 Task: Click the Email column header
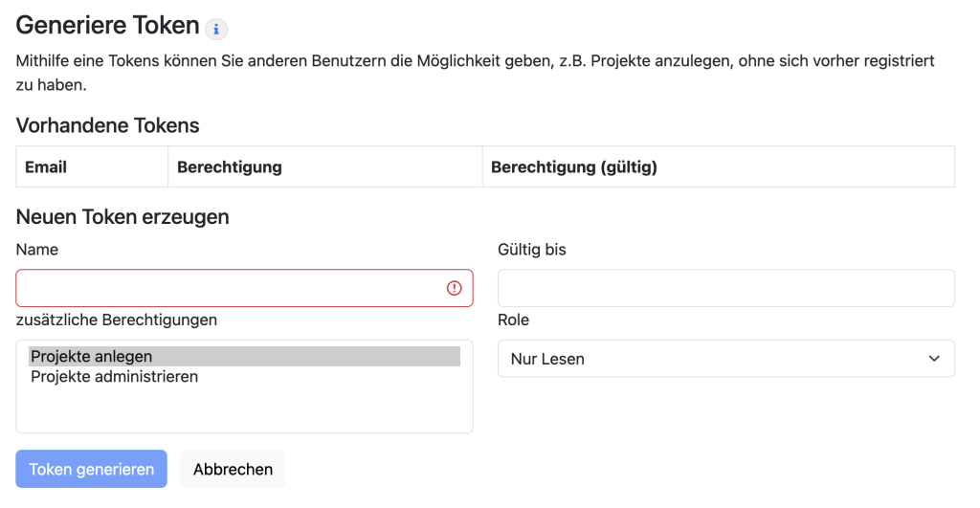[x=46, y=167]
